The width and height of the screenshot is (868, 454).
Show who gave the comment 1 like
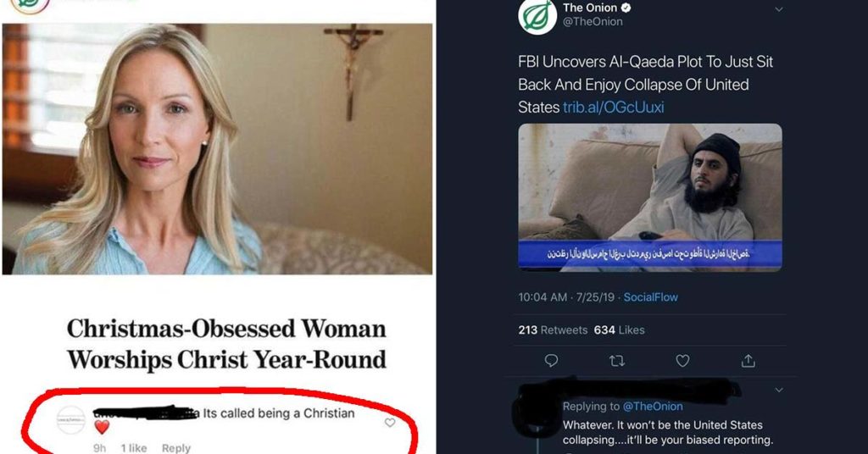click(134, 448)
